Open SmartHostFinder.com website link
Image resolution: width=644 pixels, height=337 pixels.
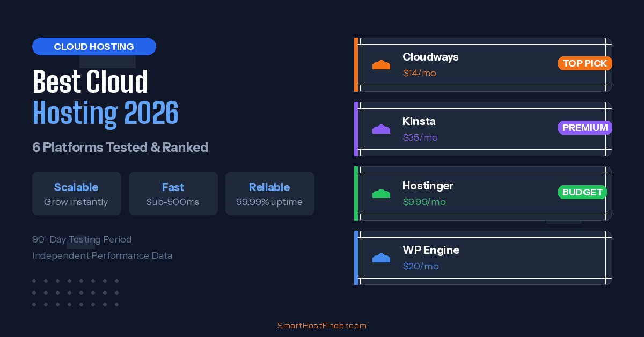tap(322, 325)
